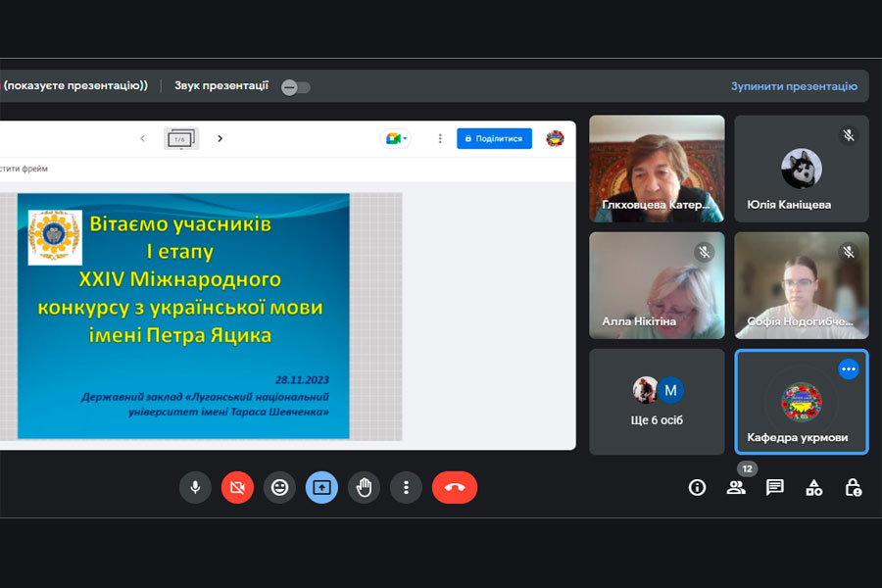Image resolution: width=882 pixels, height=588 pixels.
Task: Toggle the Звук презентації switch
Action: tap(296, 87)
